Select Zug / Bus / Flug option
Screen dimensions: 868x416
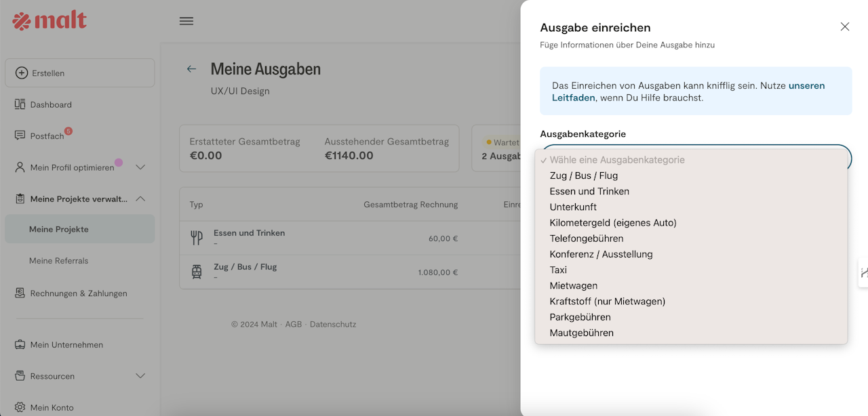click(x=584, y=175)
